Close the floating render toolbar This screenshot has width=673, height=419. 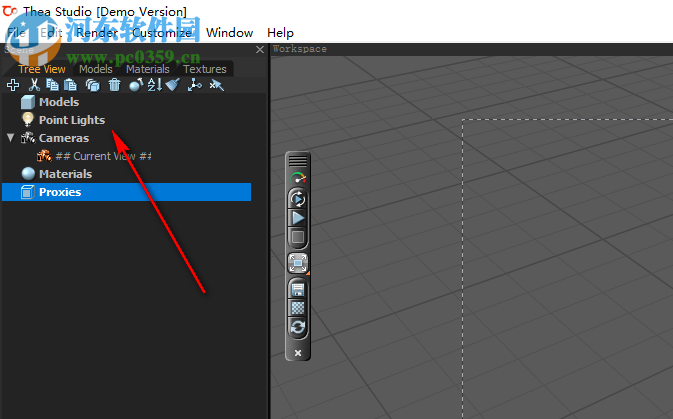(x=298, y=353)
